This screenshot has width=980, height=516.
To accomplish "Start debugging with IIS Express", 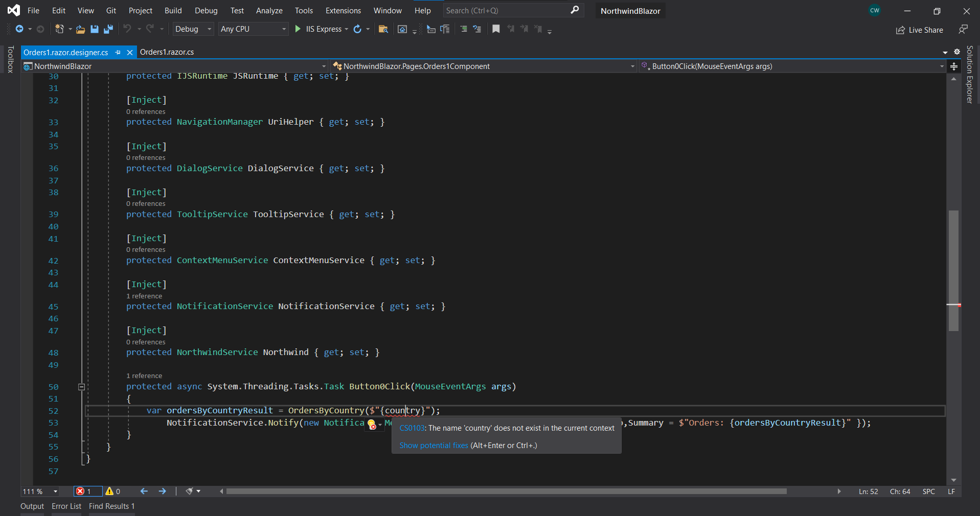I will click(x=298, y=29).
